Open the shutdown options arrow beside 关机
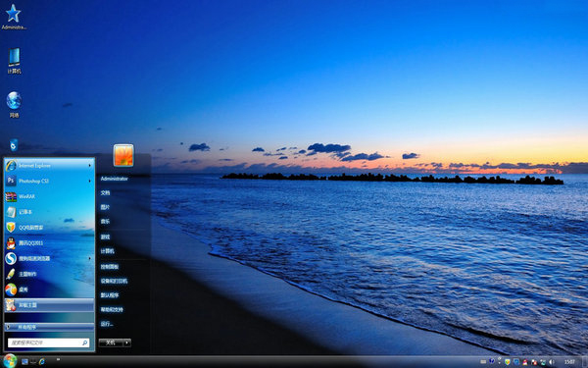 point(127,342)
